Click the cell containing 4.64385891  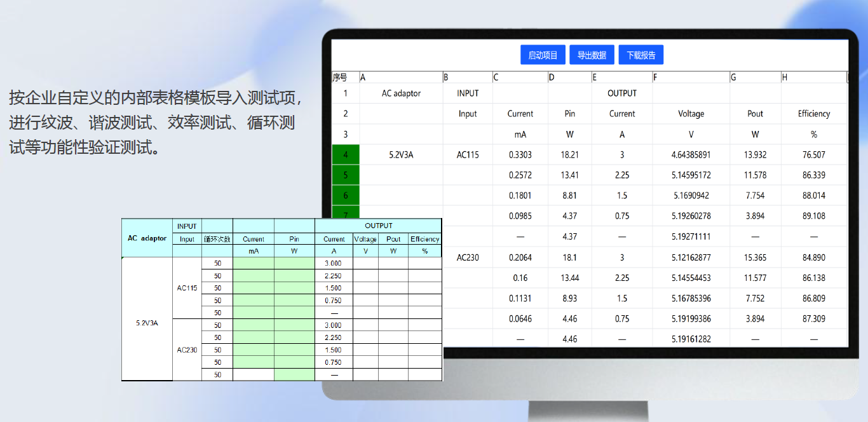pos(691,154)
